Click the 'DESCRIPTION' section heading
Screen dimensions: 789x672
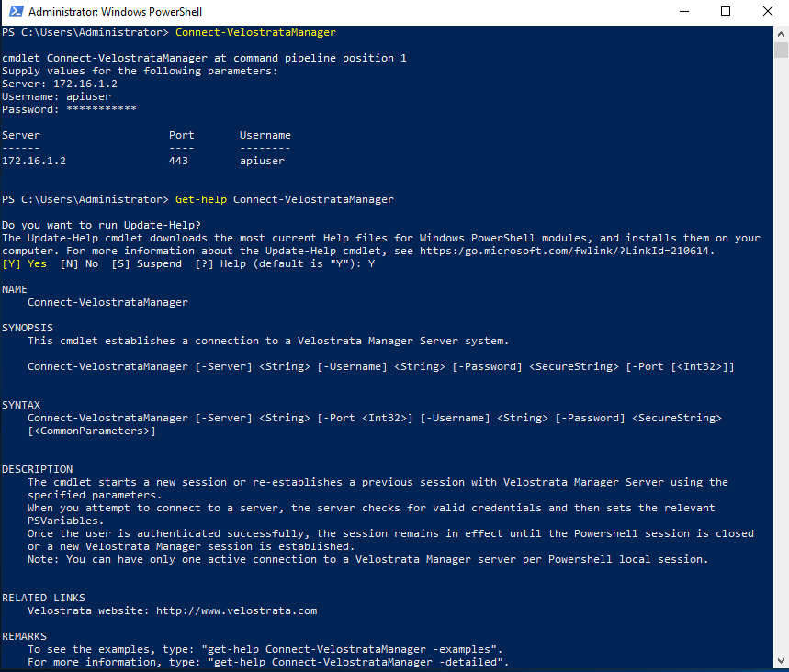pos(38,469)
